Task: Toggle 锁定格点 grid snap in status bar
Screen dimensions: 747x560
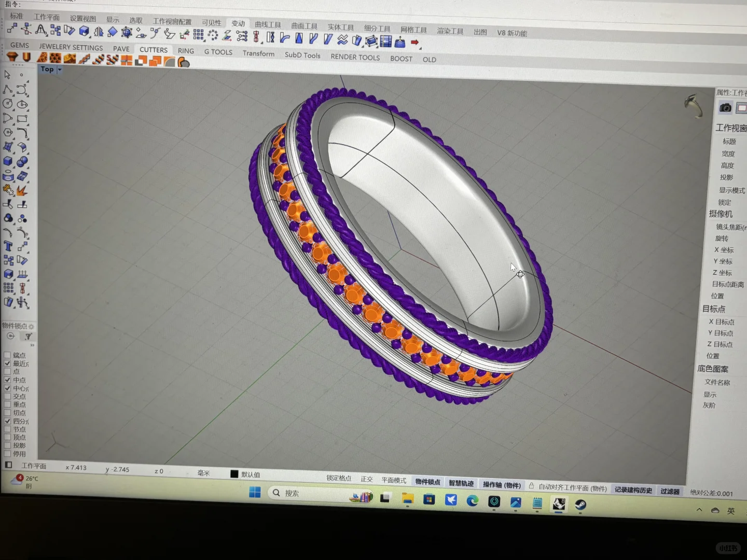Action: [339, 478]
